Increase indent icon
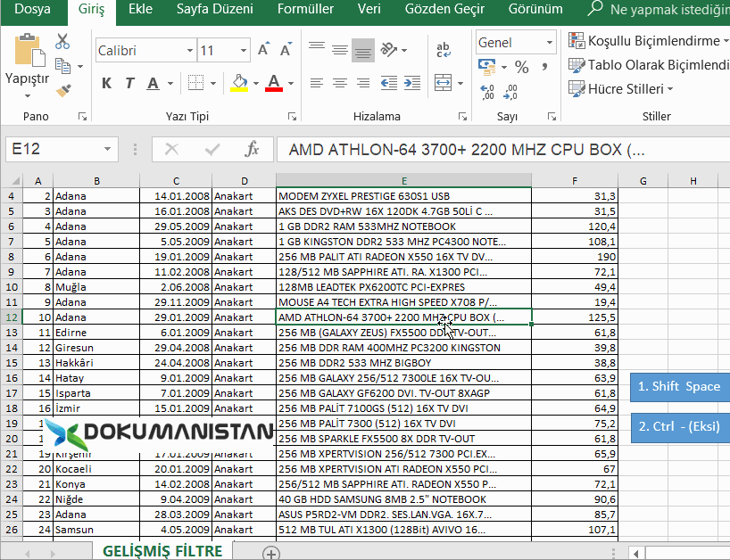730x560 pixels. [x=412, y=83]
